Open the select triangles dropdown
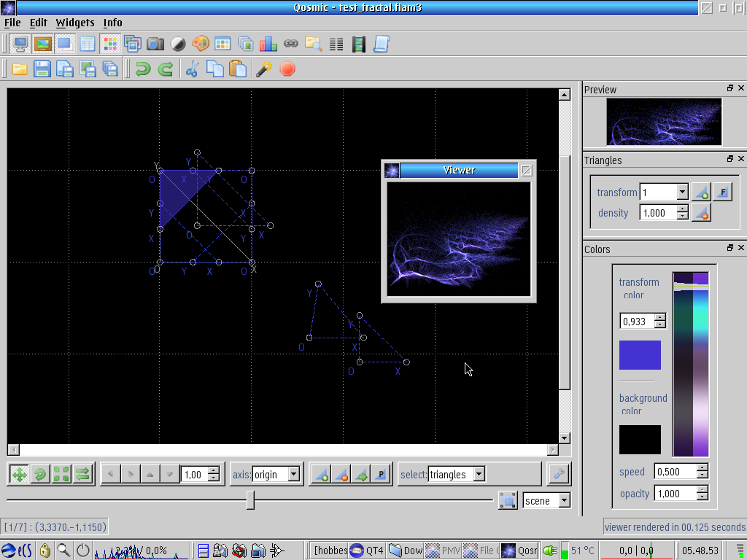The height and width of the screenshot is (560, 747). (479, 475)
